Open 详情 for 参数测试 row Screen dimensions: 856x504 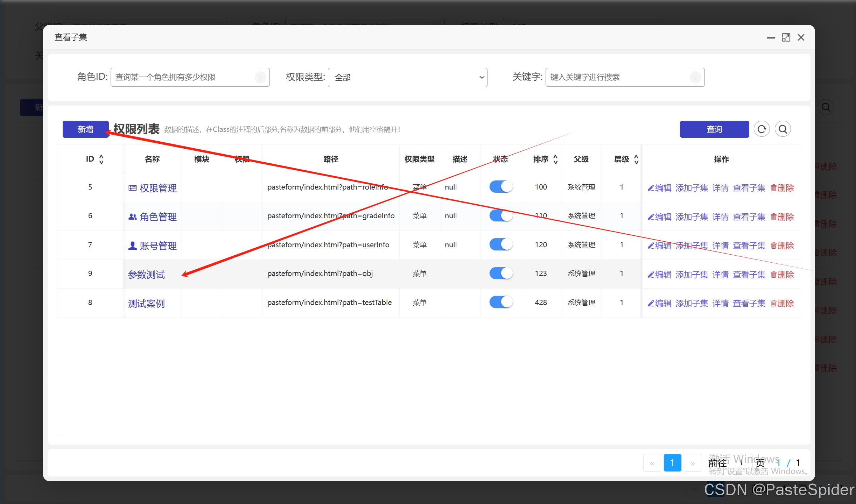pyautogui.click(x=721, y=275)
